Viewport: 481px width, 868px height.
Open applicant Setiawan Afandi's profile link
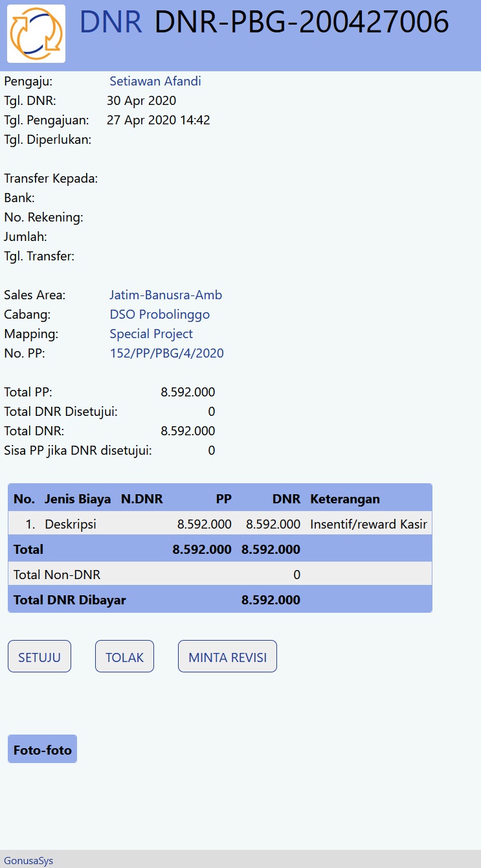(155, 81)
